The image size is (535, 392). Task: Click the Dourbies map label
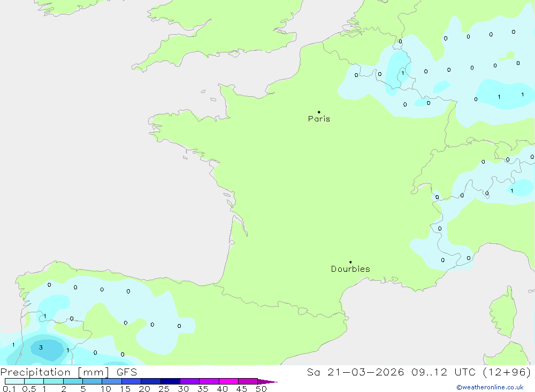pyautogui.click(x=350, y=269)
